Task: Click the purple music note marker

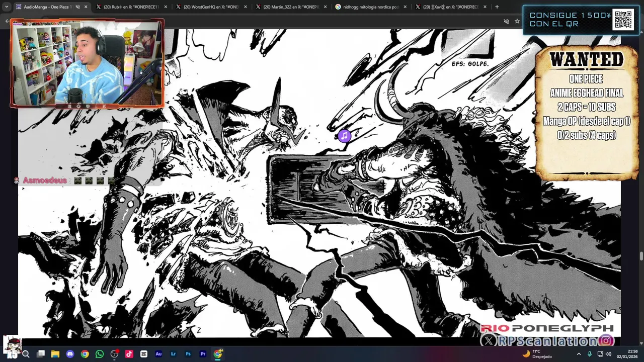Action: pyautogui.click(x=344, y=136)
